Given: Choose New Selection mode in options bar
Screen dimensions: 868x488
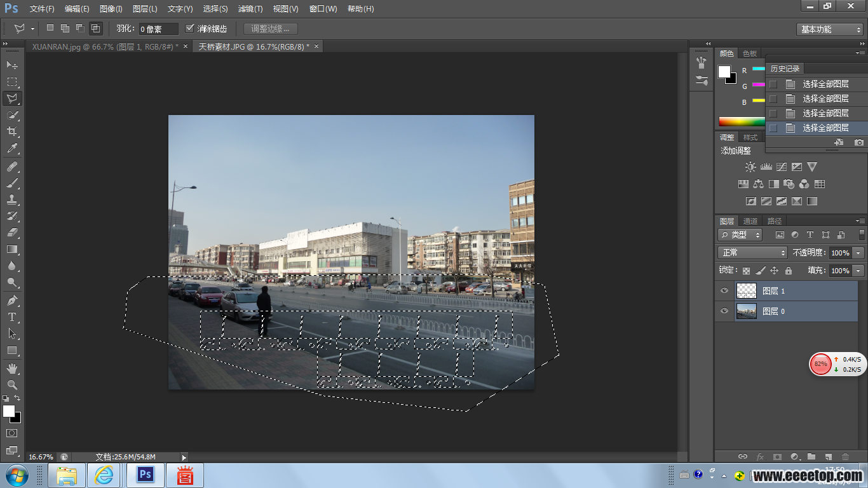Looking at the screenshot, I should [x=50, y=28].
